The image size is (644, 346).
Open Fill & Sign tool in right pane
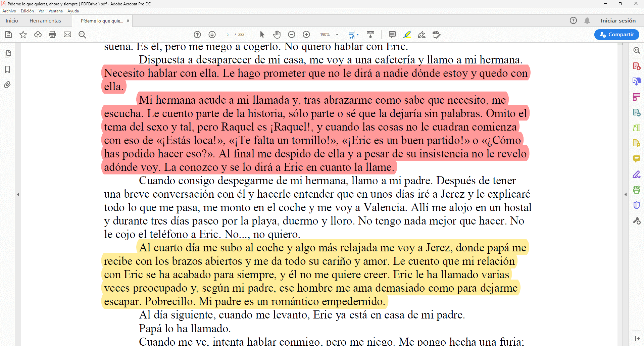[x=637, y=174]
